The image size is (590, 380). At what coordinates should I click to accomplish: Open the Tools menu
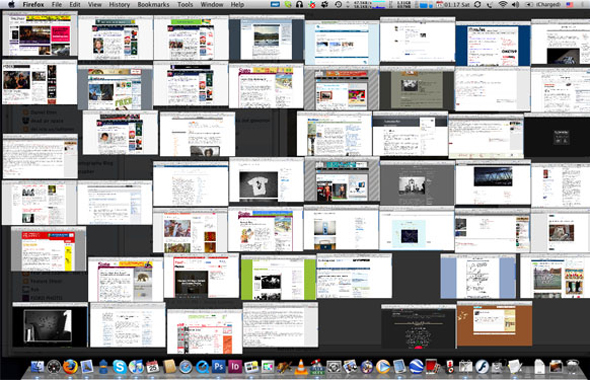185,5
